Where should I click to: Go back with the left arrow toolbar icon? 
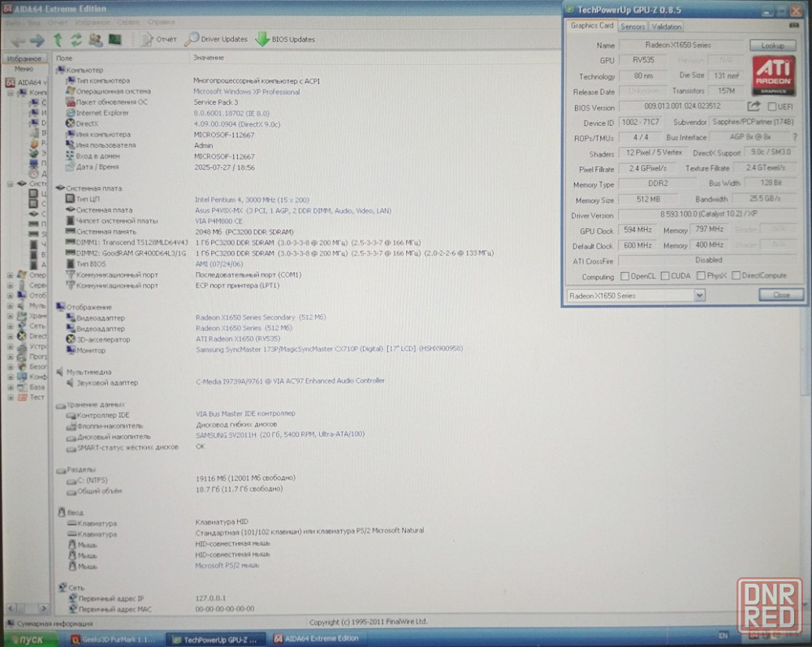coord(18,41)
